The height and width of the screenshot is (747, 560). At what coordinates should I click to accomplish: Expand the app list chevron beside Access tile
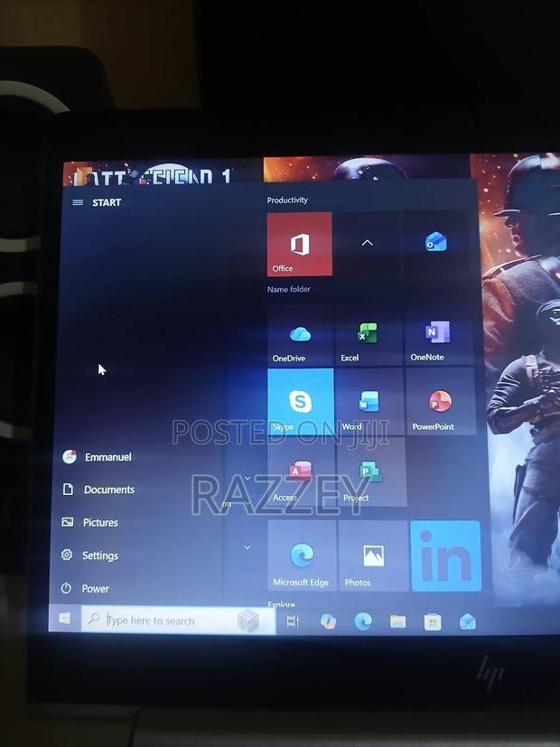[247, 478]
